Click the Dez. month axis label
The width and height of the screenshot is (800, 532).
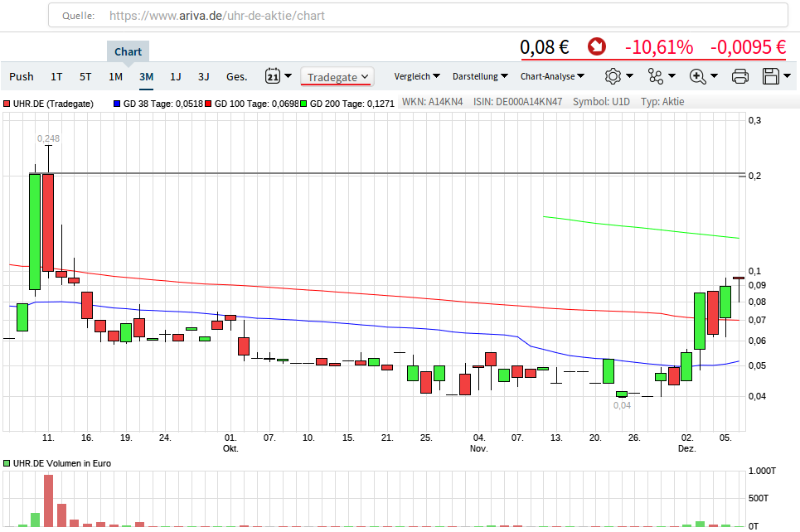[x=686, y=448]
